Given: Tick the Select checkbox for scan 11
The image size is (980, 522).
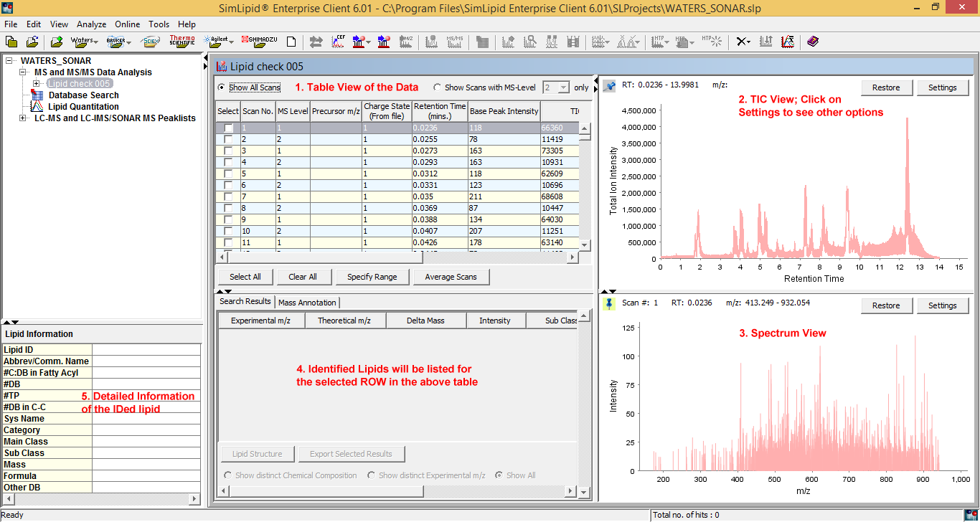Looking at the screenshot, I should 228,242.
